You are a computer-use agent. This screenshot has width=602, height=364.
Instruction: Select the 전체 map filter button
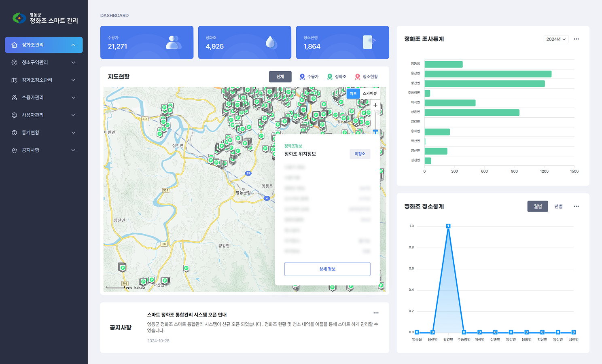pos(280,77)
